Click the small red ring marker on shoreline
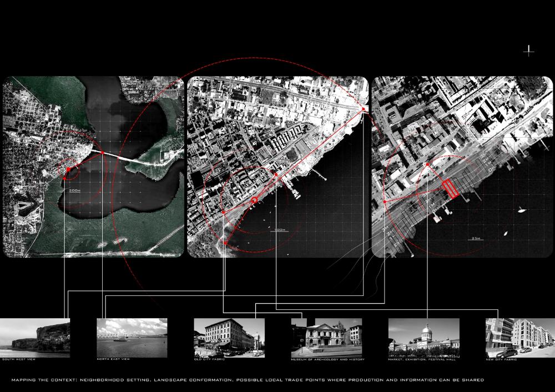Viewport: 555px width, 392px height. [x=254, y=200]
